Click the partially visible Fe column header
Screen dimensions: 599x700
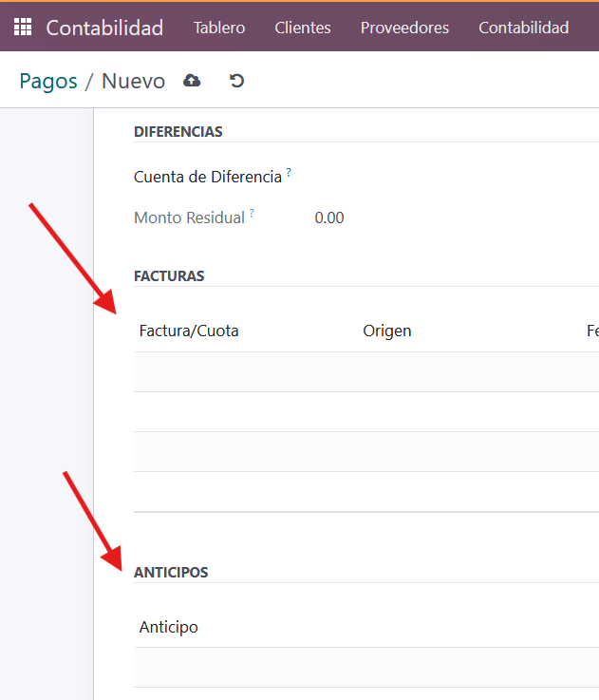click(x=591, y=331)
